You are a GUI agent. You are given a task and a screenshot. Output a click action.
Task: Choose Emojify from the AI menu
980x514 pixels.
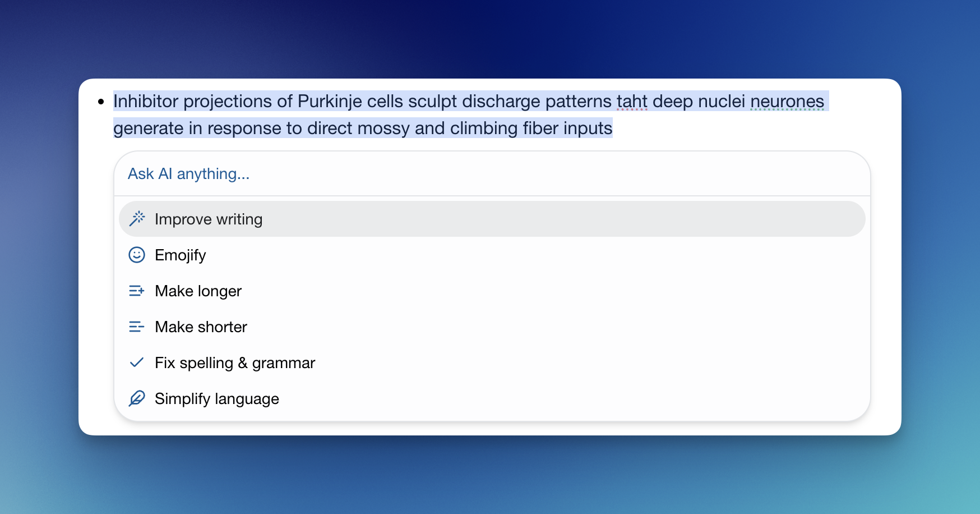[181, 255]
